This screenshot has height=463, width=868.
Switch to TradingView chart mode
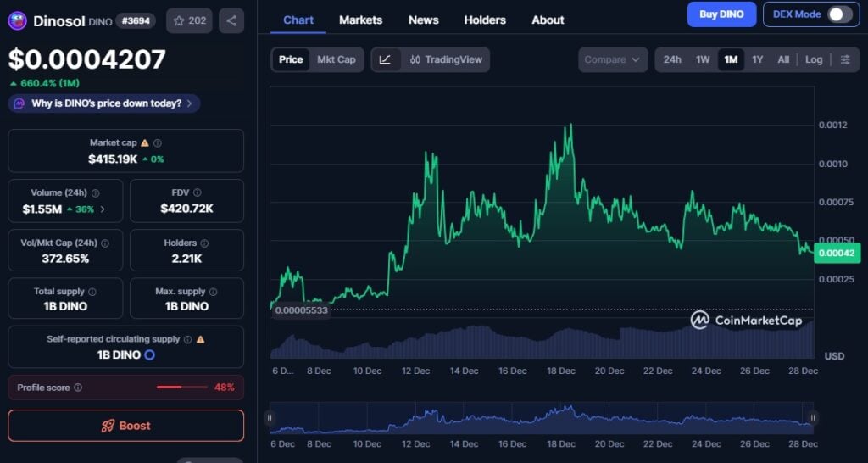[x=446, y=59]
